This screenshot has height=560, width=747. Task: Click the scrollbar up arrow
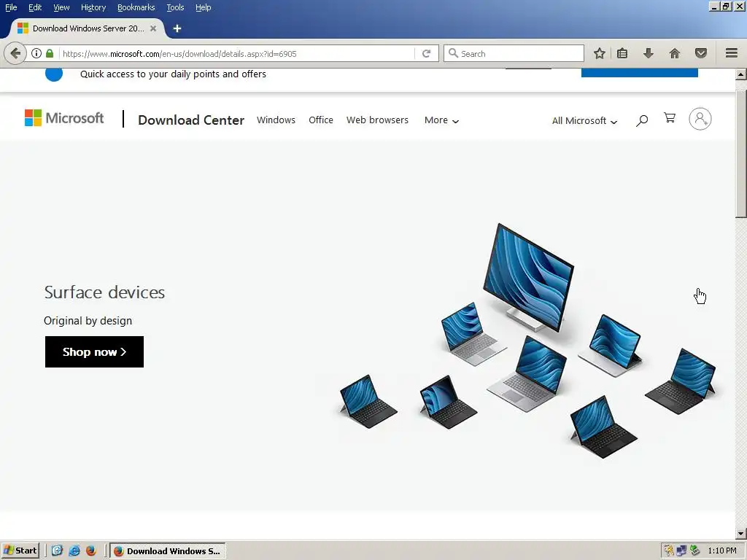741,74
